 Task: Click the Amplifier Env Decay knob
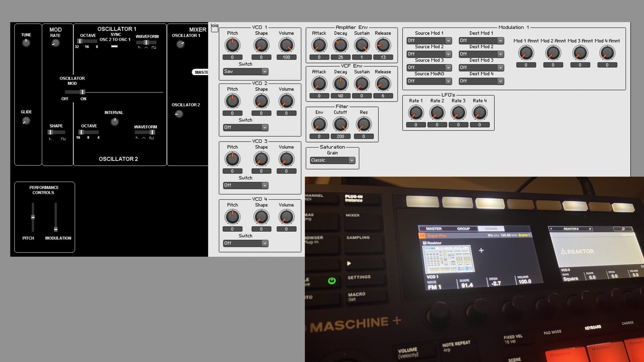340,45
